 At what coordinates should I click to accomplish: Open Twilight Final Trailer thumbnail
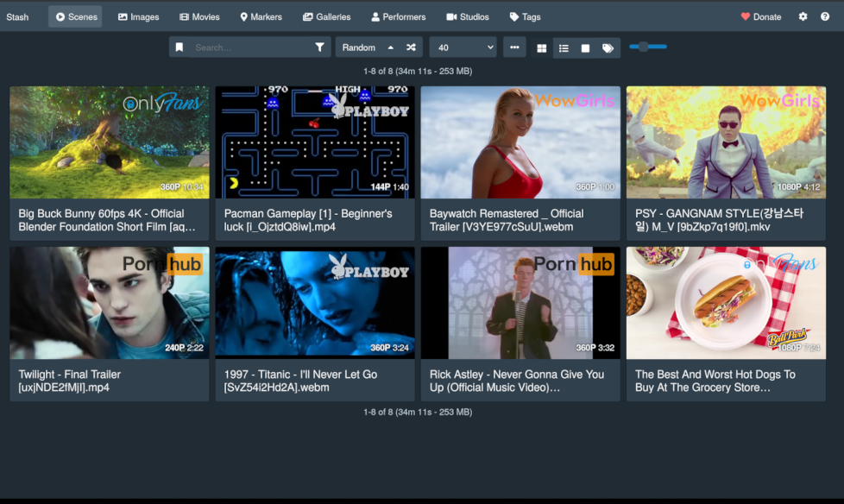(x=110, y=303)
